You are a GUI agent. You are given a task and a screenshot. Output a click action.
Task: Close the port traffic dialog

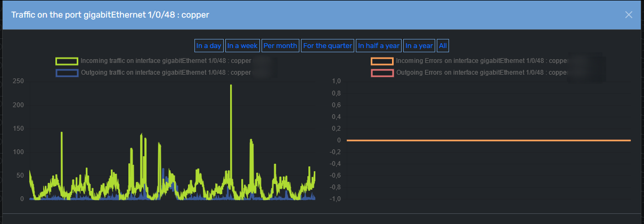pos(629,15)
